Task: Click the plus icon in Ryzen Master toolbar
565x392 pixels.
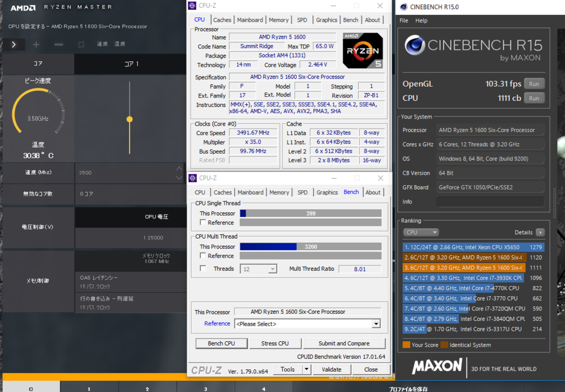Action: [36, 44]
